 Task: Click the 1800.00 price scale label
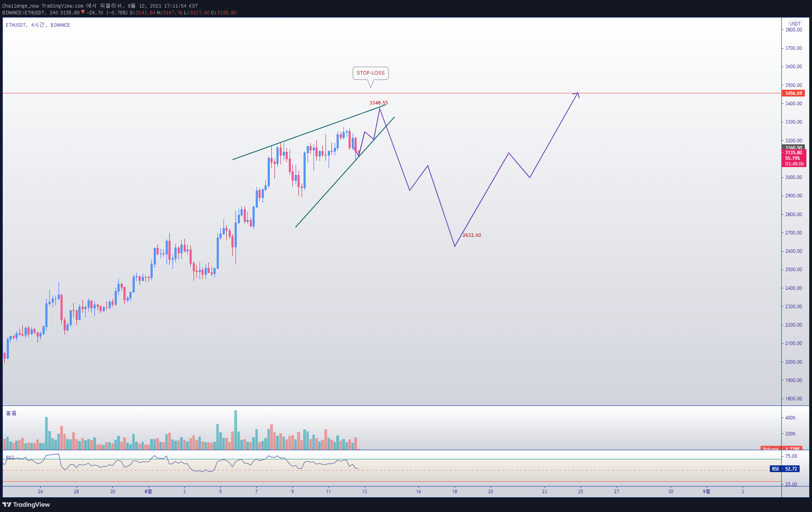click(x=793, y=399)
